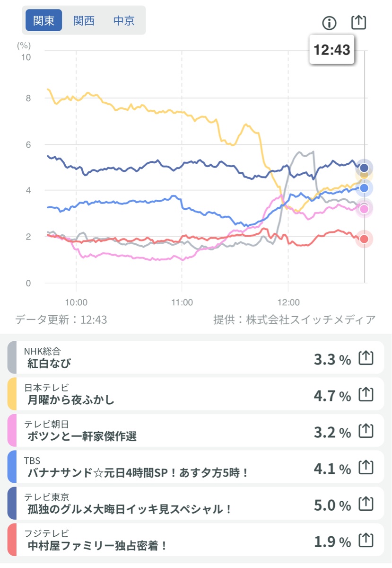Screen dimensions: 392x568
Task: Share the 日本テレビ 月曜から夜ふかし rating
Action: coord(366,394)
